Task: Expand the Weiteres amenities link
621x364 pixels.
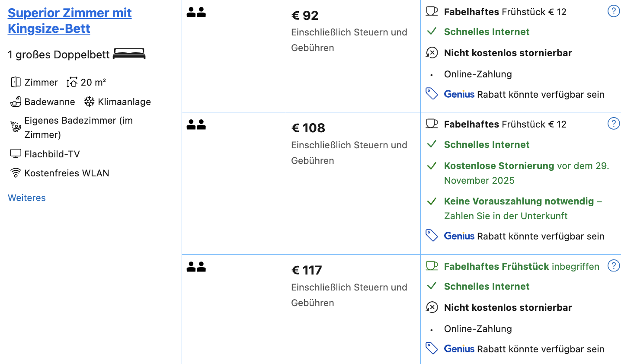Action: pos(27,198)
